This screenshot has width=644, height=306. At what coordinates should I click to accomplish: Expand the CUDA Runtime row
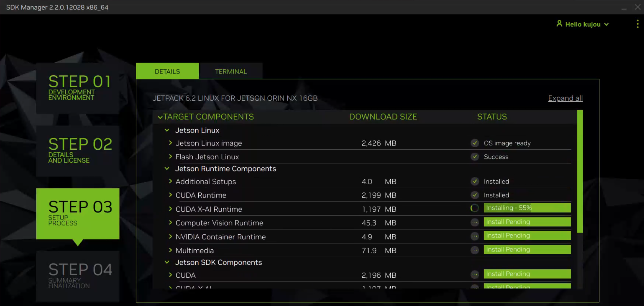coord(170,195)
